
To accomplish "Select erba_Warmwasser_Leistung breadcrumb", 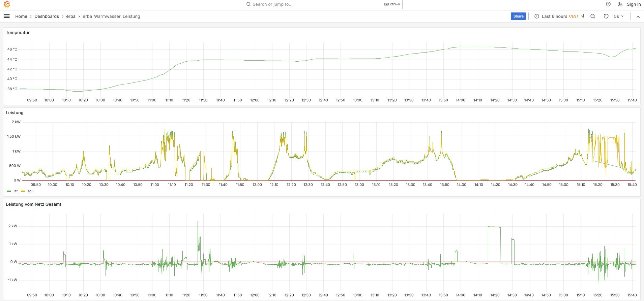I will pos(111,16).
